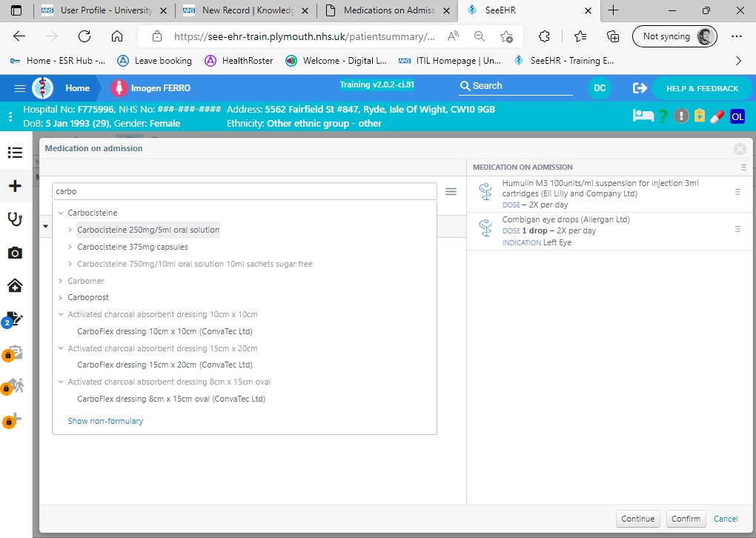Expand Carbocisteine 750mg/10ml sachets
The width and height of the screenshot is (756, 538).
click(70, 264)
